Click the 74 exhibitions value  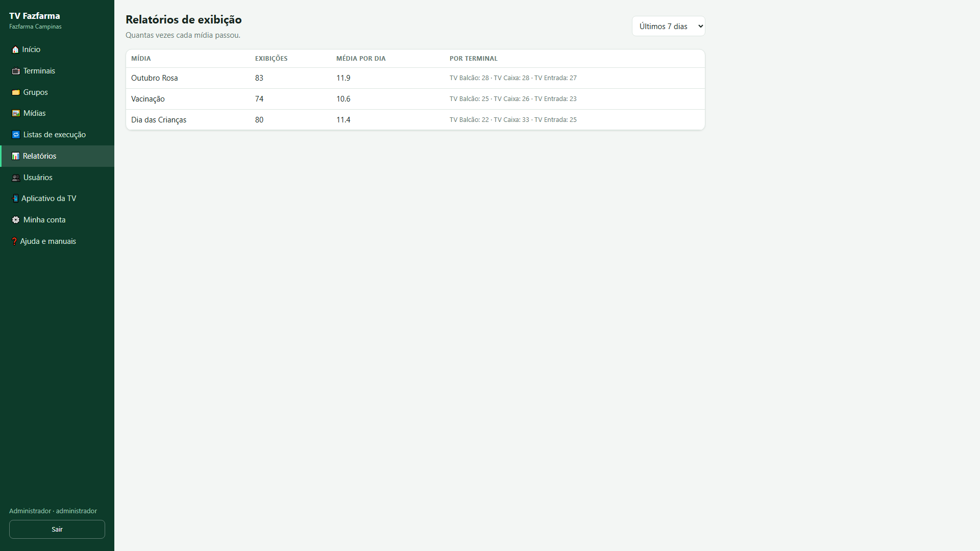259,99
